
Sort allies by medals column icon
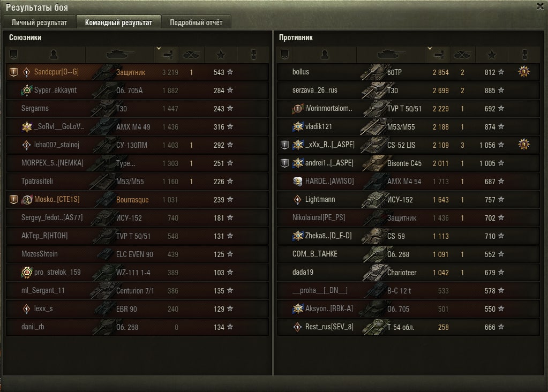(x=254, y=55)
